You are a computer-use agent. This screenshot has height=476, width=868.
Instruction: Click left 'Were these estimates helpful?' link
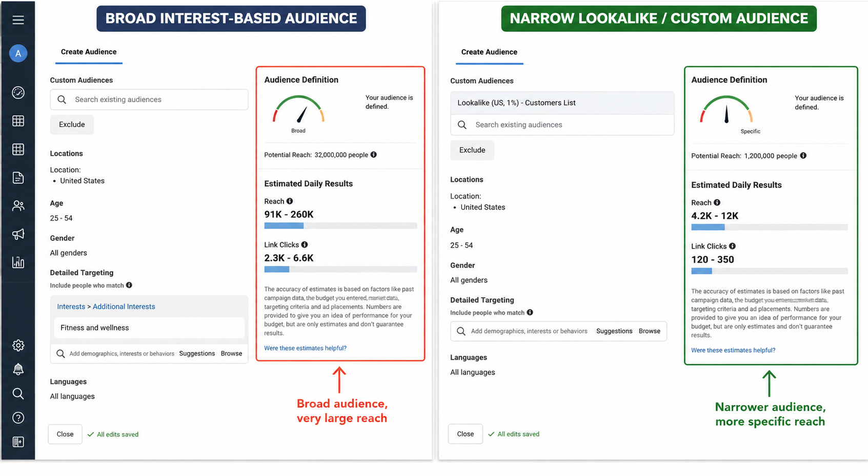click(x=305, y=348)
